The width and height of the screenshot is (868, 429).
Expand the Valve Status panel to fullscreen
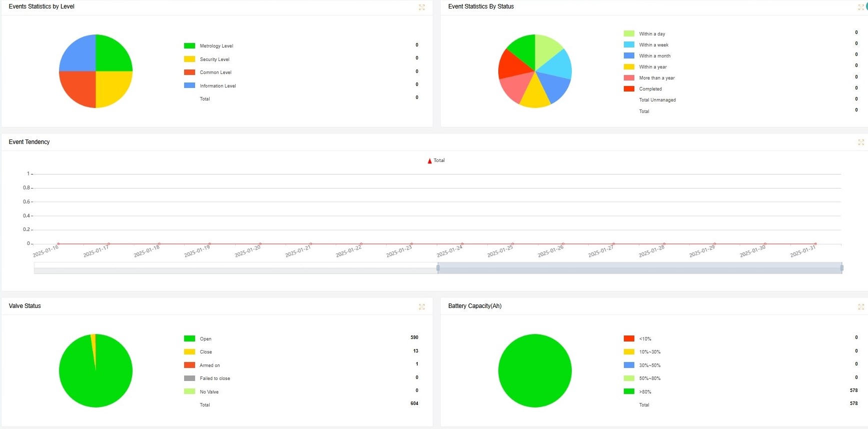click(x=422, y=306)
